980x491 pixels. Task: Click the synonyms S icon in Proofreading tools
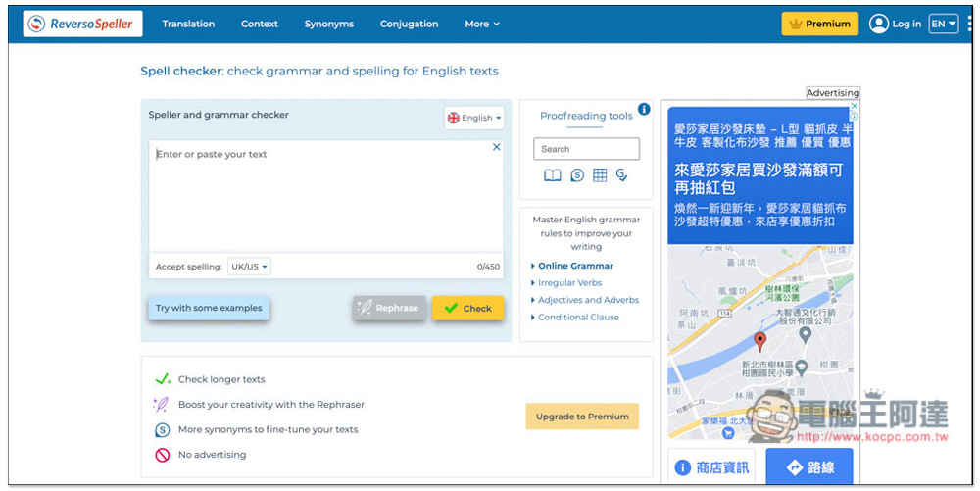[x=577, y=175]
